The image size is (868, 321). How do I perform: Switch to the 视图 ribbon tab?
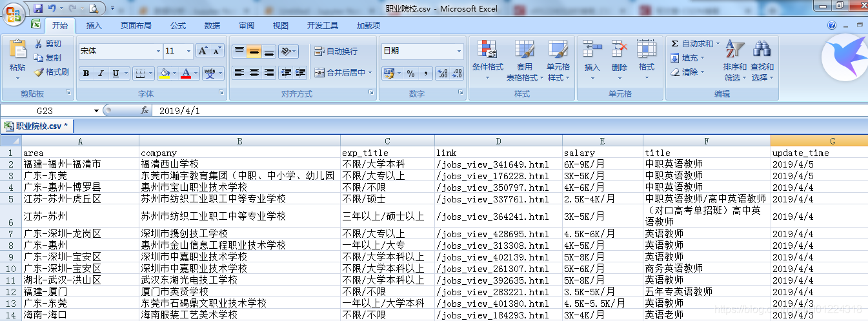pos(281,26)
